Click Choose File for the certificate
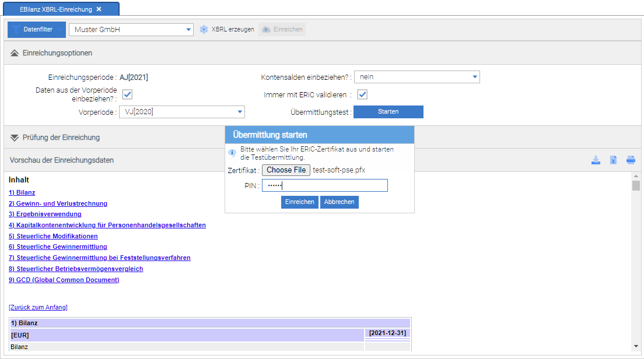This screenshot has width=644, height=359. (286, 170)
